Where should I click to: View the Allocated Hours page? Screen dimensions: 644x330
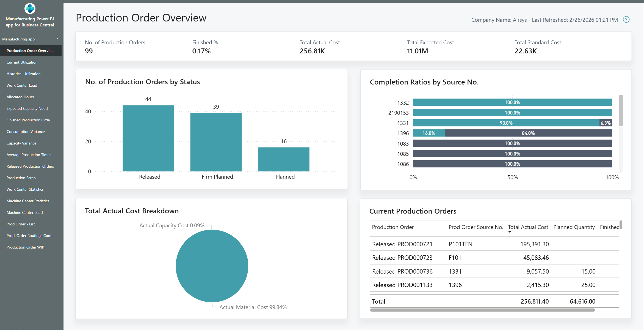pos(20,97)
